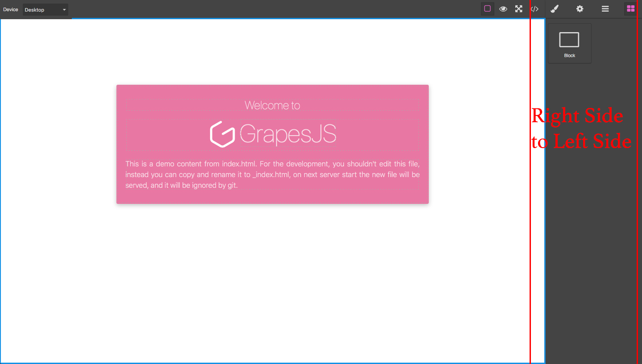Enter fullscreen with the expand-arrows icon
This screenshot has width=642, height=364.
[x=519, y=9]
